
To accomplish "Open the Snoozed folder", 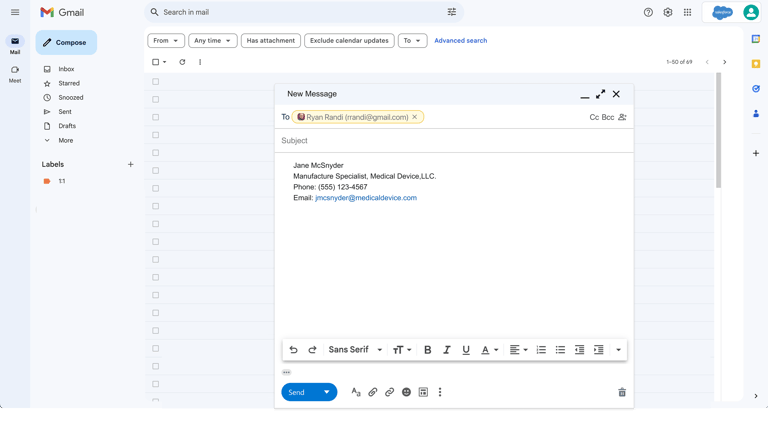I will (x=71, y=97).
